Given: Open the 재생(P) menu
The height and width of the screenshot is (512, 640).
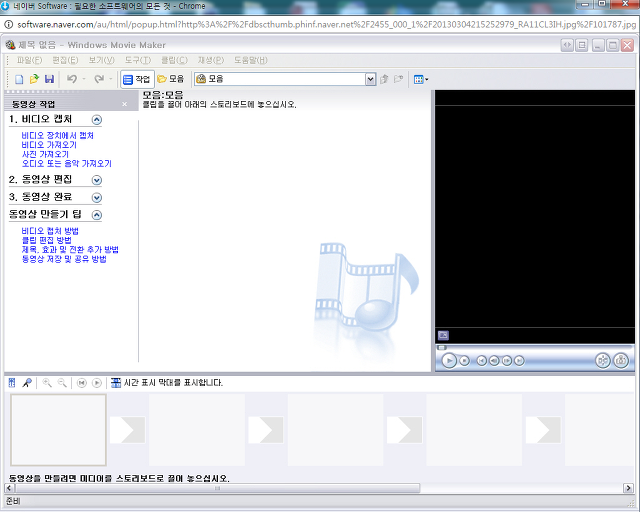Looking at the screenshot, I should click(211, 60).
